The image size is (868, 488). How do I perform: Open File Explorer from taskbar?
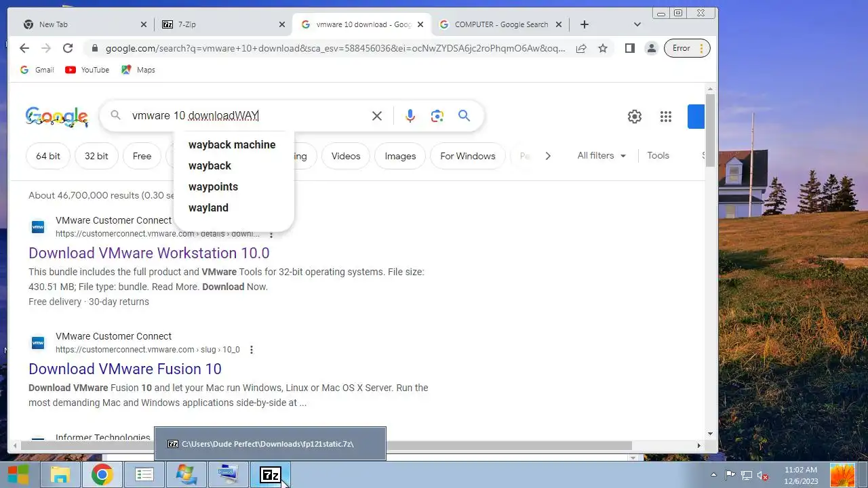(60, 475)
